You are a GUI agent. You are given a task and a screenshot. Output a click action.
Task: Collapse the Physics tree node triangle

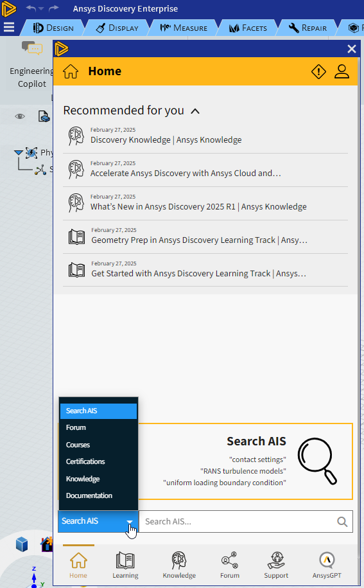point(19,152)
